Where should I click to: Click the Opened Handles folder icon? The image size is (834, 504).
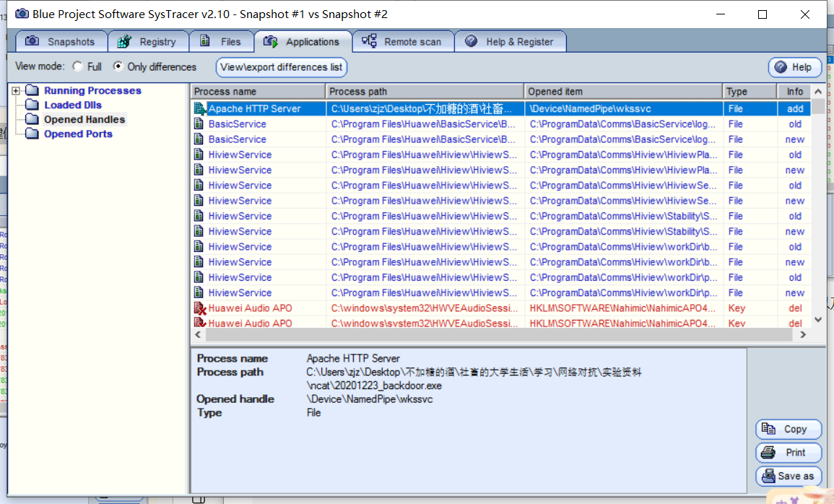click(32, 118)
